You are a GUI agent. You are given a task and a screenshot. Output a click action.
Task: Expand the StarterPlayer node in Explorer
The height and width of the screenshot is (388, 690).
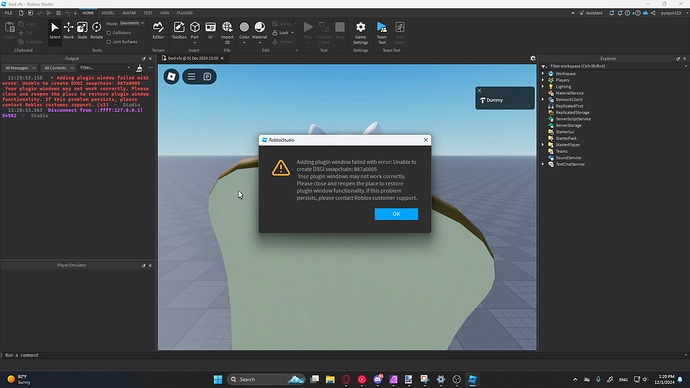pos(543,145)
